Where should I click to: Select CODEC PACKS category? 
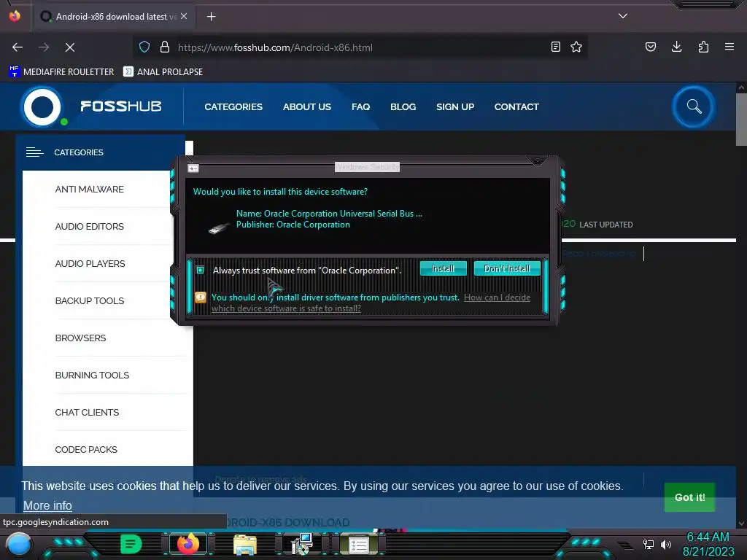click(86, 449)
